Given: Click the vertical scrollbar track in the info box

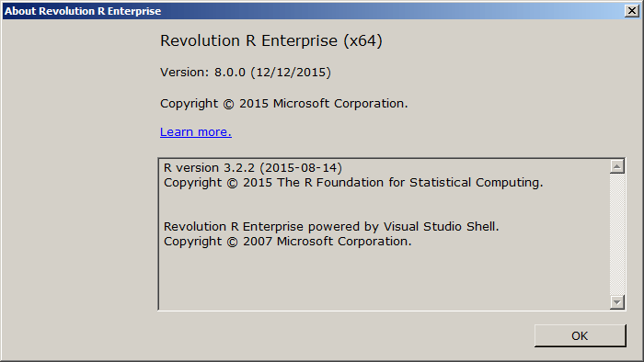Looking at the screenshot, I should (617, 234).
